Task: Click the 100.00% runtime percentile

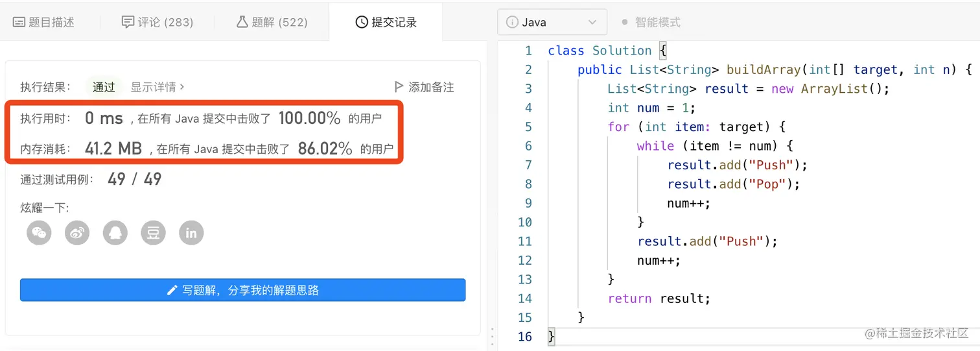Action: pyautogui.click(x=309, y=118)
